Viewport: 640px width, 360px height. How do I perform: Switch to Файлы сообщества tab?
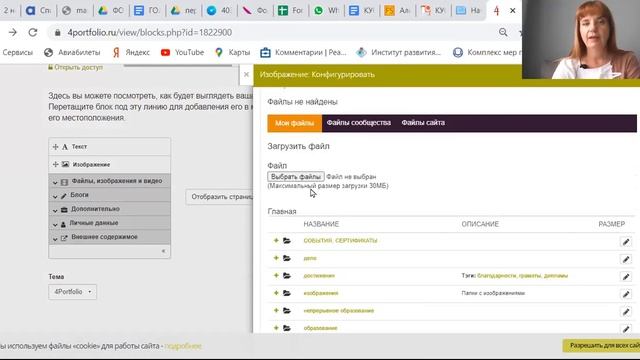tap(359, 123)
